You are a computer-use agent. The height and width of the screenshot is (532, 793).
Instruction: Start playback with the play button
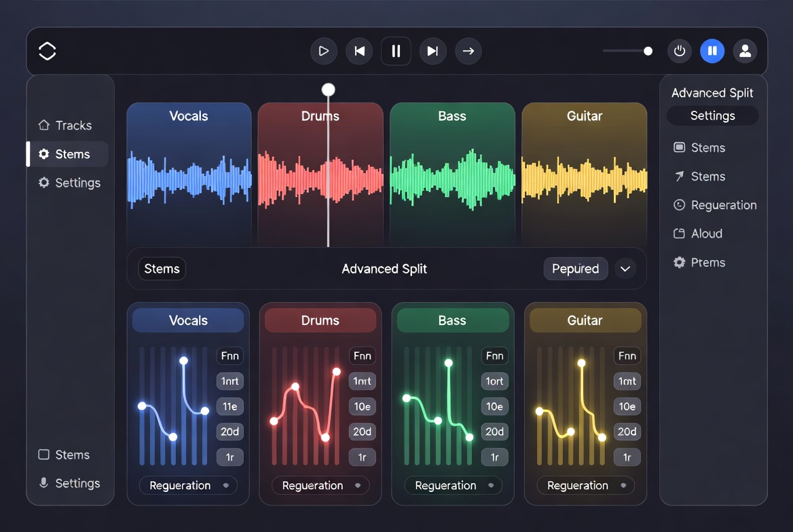(324, 51)
